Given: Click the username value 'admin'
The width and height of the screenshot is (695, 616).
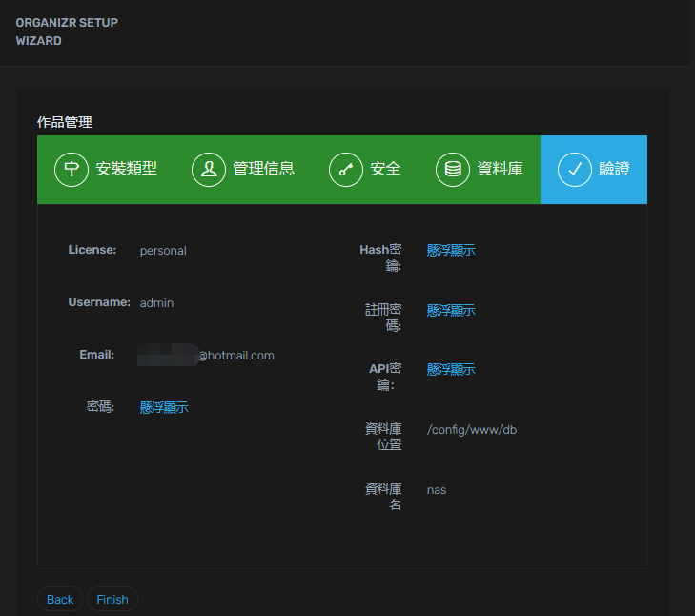Looking at the screenshot, I should (156, 303).
